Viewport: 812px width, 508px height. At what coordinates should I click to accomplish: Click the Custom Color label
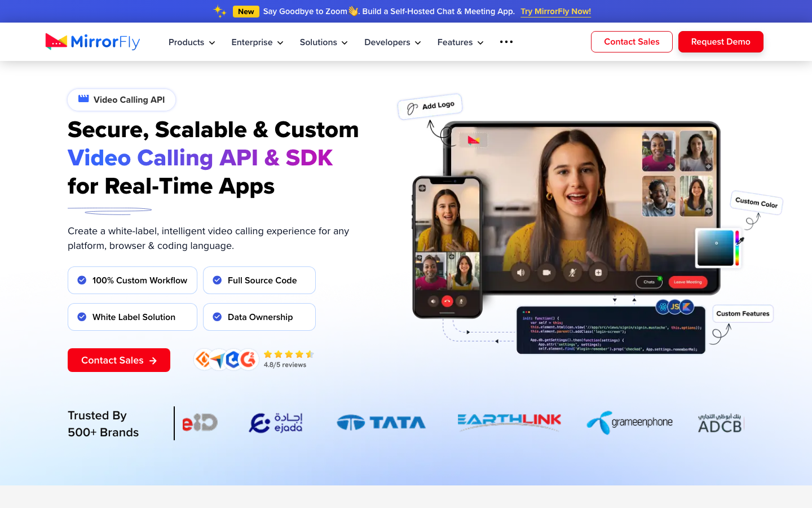pos(756,202)
